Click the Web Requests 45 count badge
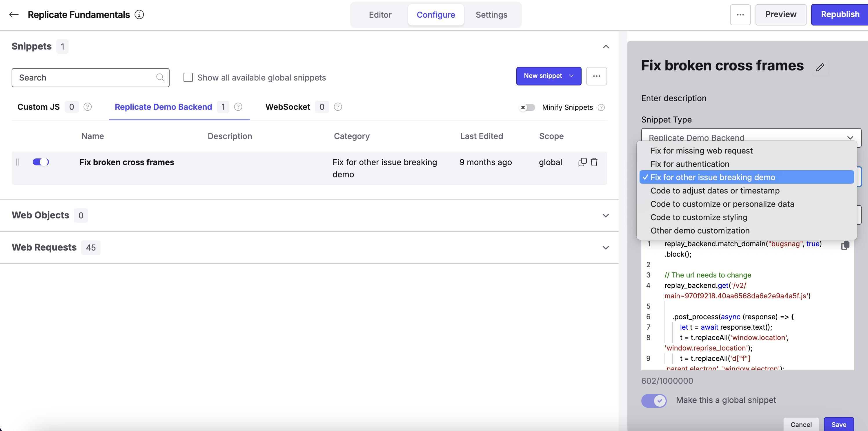The height and width of the screenshot is (431, 868). [91, 248]
